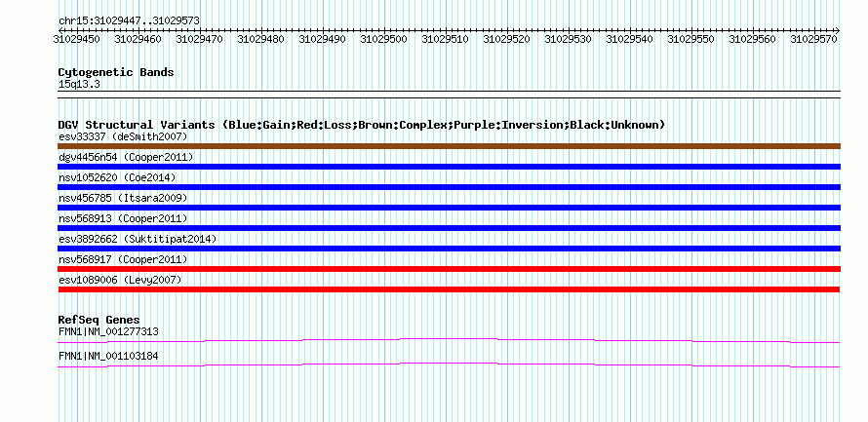This screenshot has width=868, height=422.
Task: Click the red esv1089006 (Levy2007) bar
Action: coord(449,289)
